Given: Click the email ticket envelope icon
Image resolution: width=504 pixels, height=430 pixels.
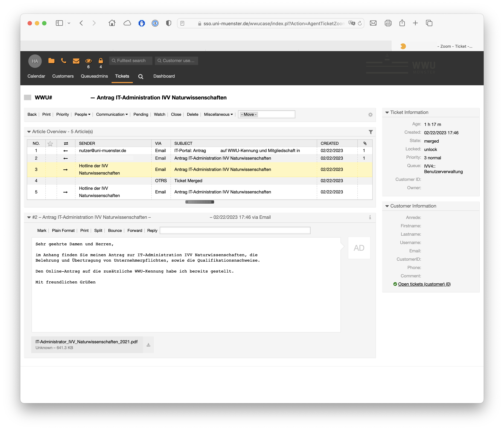Looking at the screenshot, I should [x=76, y=61].
